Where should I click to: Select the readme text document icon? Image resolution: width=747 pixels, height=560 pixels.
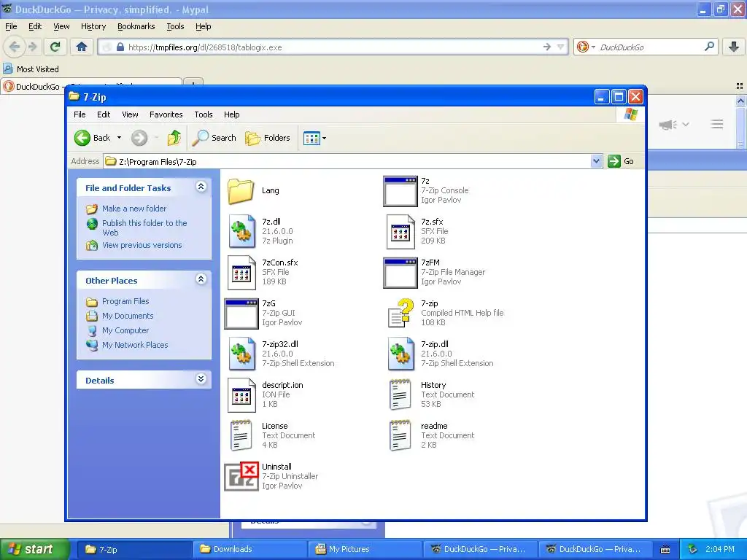click(400, 436)
